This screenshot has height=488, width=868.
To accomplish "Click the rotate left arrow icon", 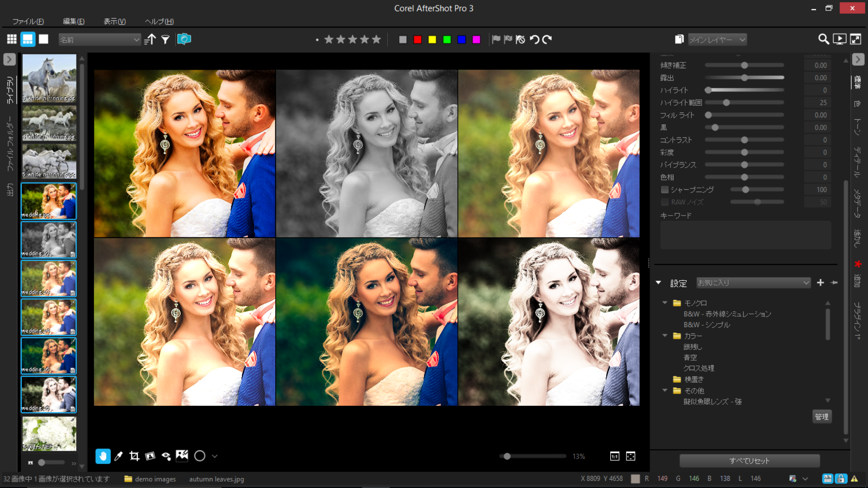I will click(x=534, y=40).
